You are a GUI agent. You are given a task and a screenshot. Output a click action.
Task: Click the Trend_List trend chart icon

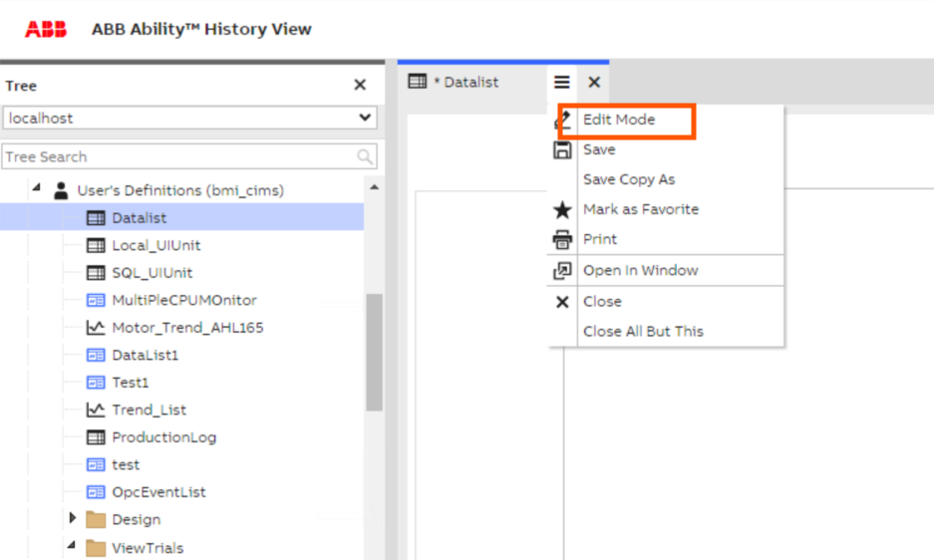(x=96, y=410)
